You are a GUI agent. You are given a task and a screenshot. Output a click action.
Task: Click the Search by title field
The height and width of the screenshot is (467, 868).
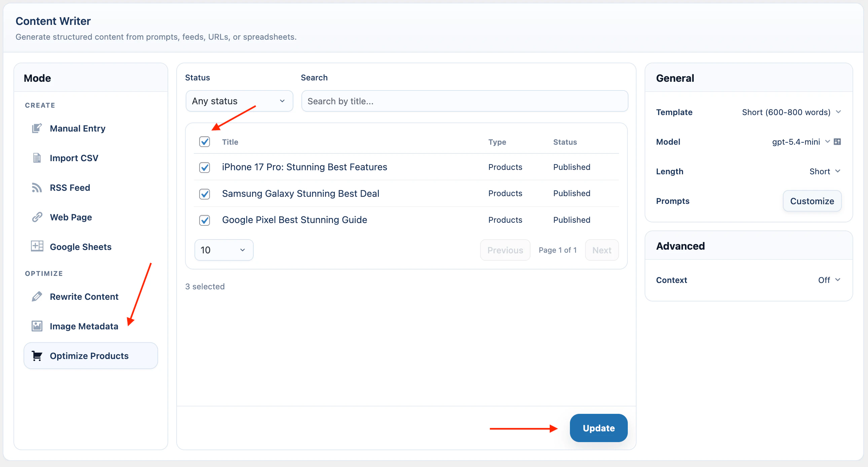coord(465,101)
